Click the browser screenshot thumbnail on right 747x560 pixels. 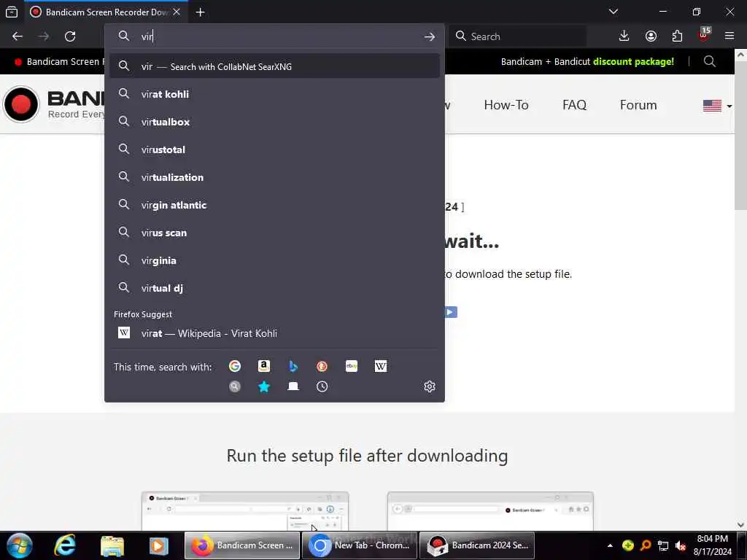click(x=490, y=511)
